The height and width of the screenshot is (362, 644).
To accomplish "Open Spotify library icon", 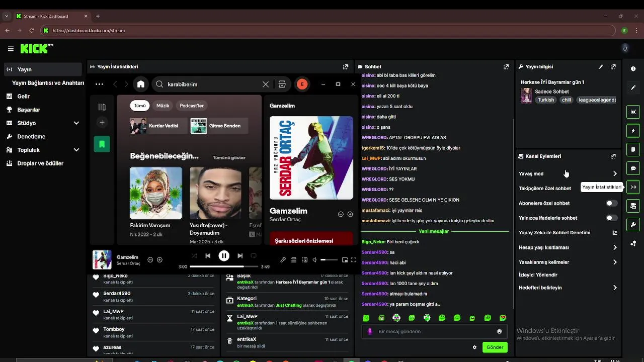I will (x=102, y=107).
